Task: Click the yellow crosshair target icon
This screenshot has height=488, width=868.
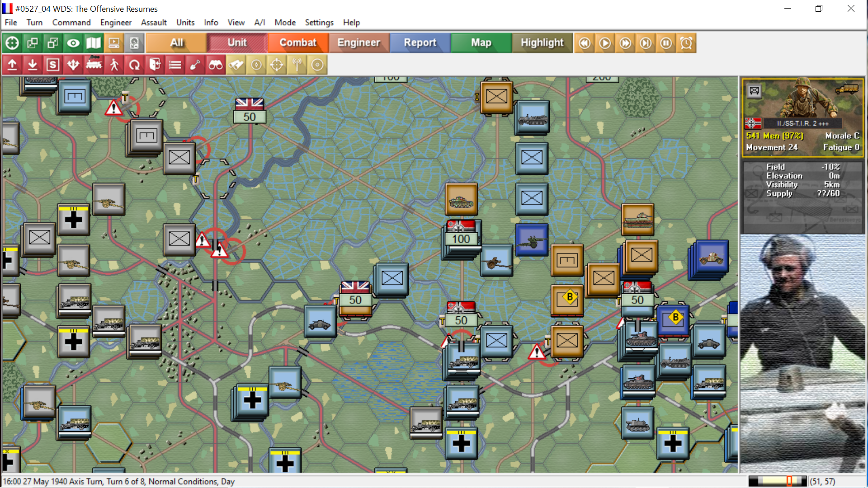Action: pos(277,65)
